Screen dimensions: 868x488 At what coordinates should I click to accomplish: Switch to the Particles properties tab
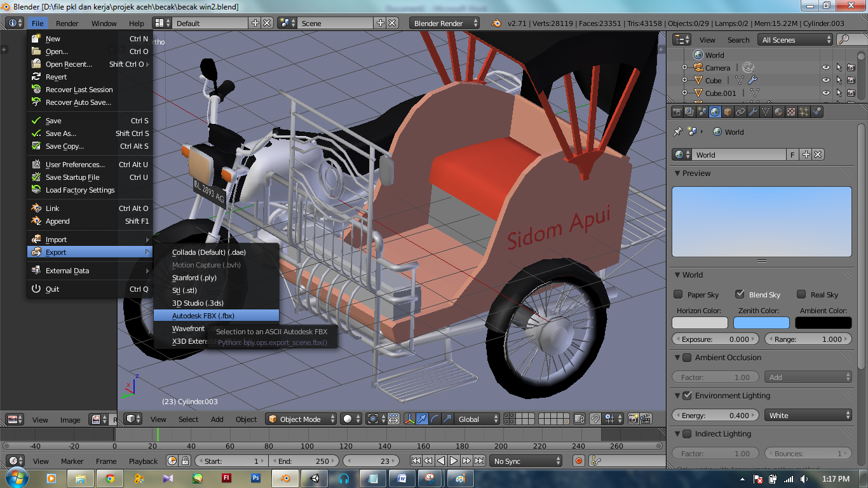pyautogui.click(x=804, y=111)
